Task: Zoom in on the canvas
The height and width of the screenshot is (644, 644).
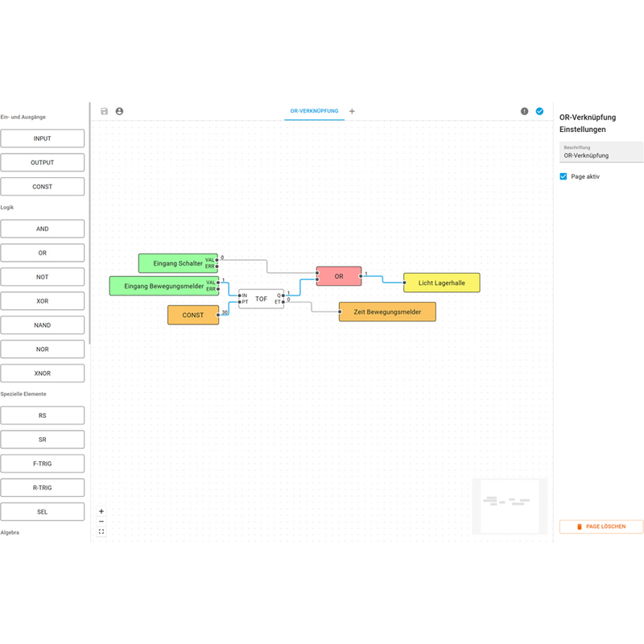Action: 101,511
